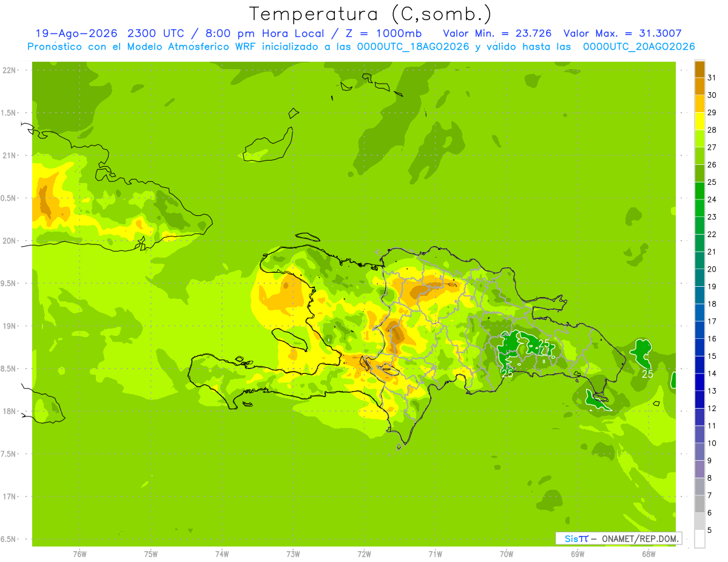Click the latitude label "20N"
The height and width of the screenshot is (562, 728).
tap(9, 241)
